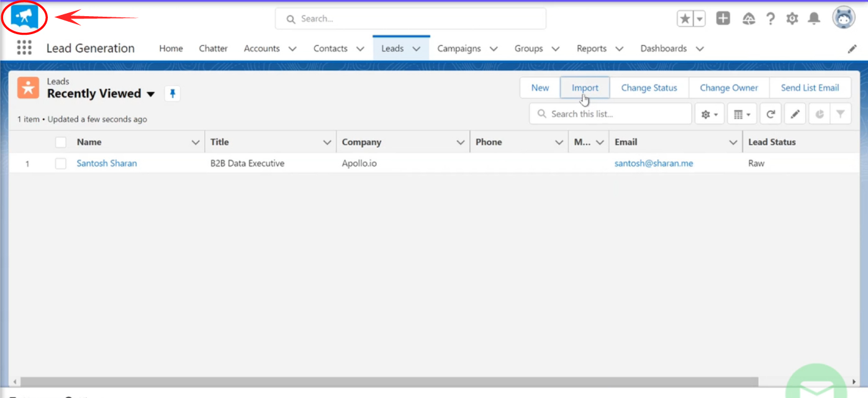Open the Santosh Sharan lead record
The image size is (868, 398).
tap(107, 163)
